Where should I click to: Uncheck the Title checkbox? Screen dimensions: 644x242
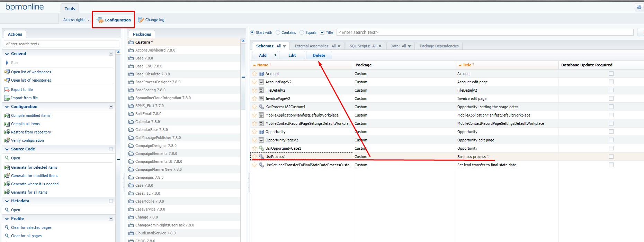coord(322,32)
